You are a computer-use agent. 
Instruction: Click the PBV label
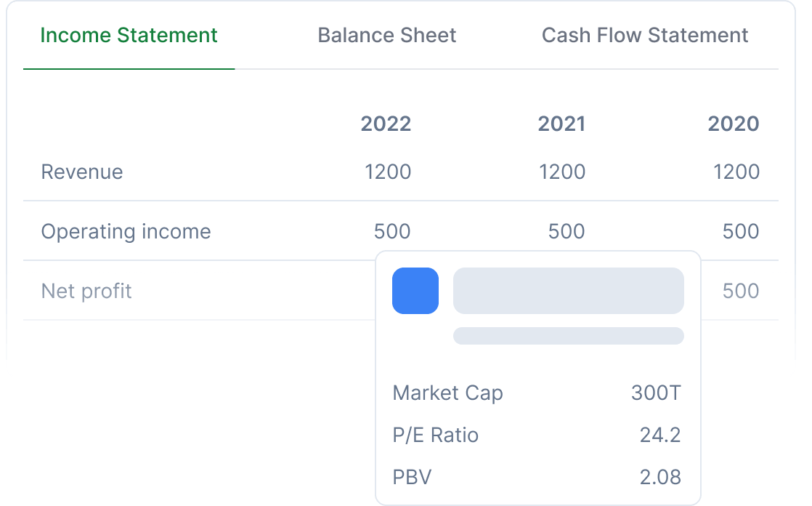coord(412,478)
